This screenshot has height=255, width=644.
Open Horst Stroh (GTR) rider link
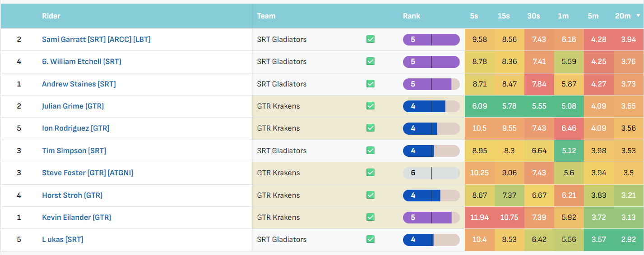point(72,195)
